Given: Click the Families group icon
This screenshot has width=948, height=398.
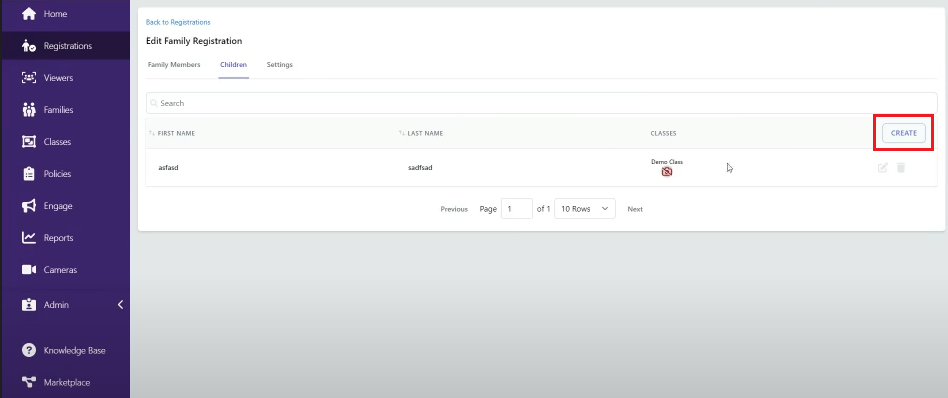Looking at the screenshot, I should tap(29, 110).
